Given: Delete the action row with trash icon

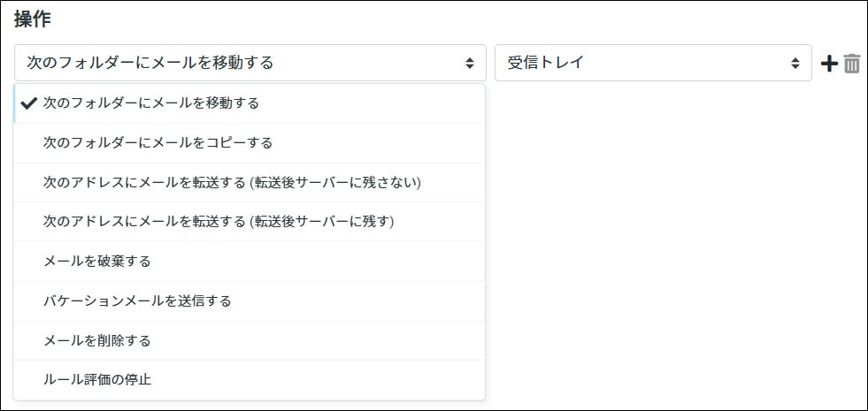Looking at the screenshot, I should pos(852,64).
